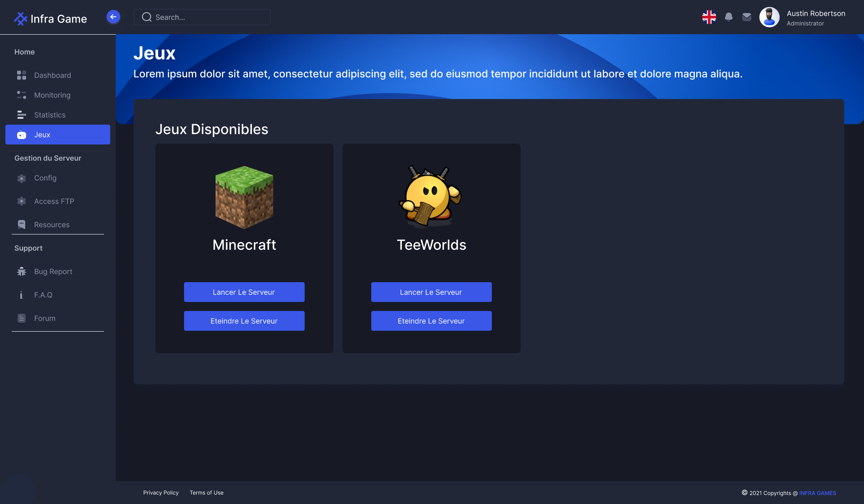This screenshot has height=504, width=864.
Task: Click the Access FTP gear icon
Action: [x=22, y=201]
